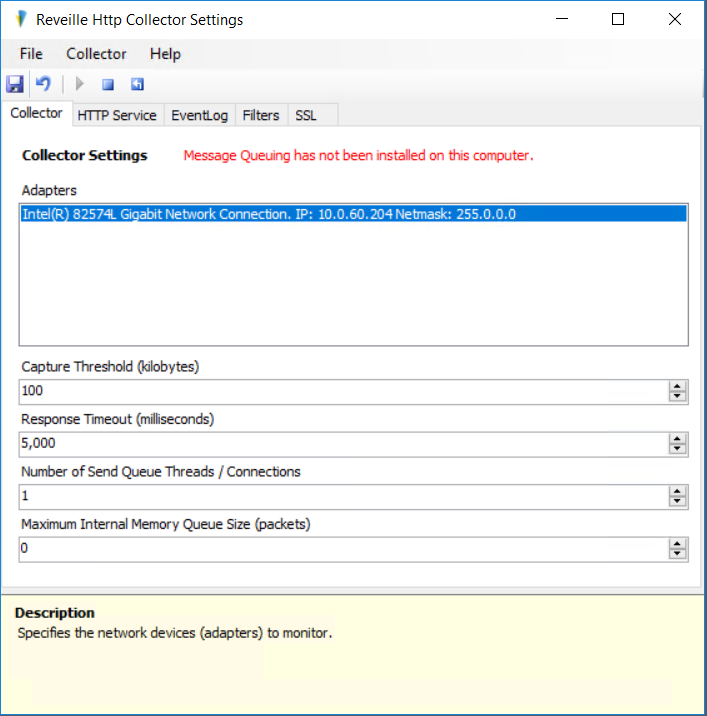
Task: Click the Collector Settings heading
Action: point(84,155)
